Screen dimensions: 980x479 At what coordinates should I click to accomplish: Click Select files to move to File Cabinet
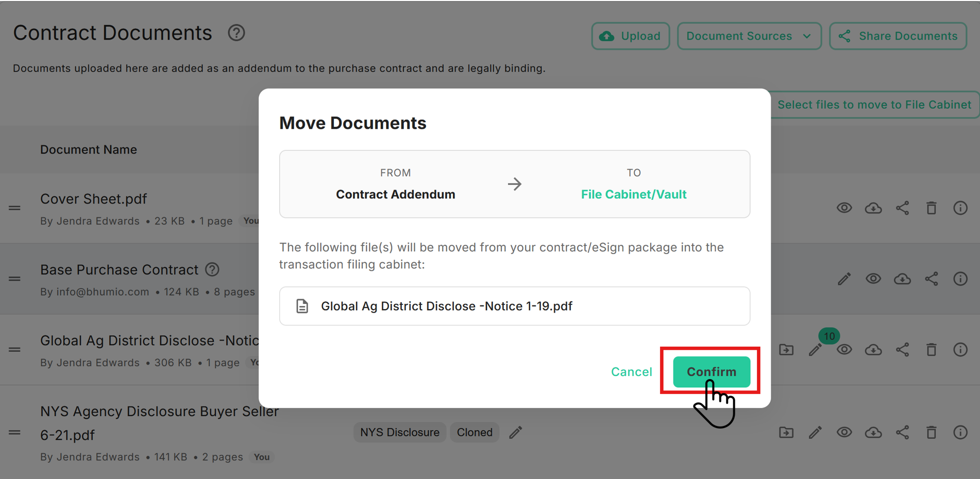pyautogui.click(x=874, y=105)
